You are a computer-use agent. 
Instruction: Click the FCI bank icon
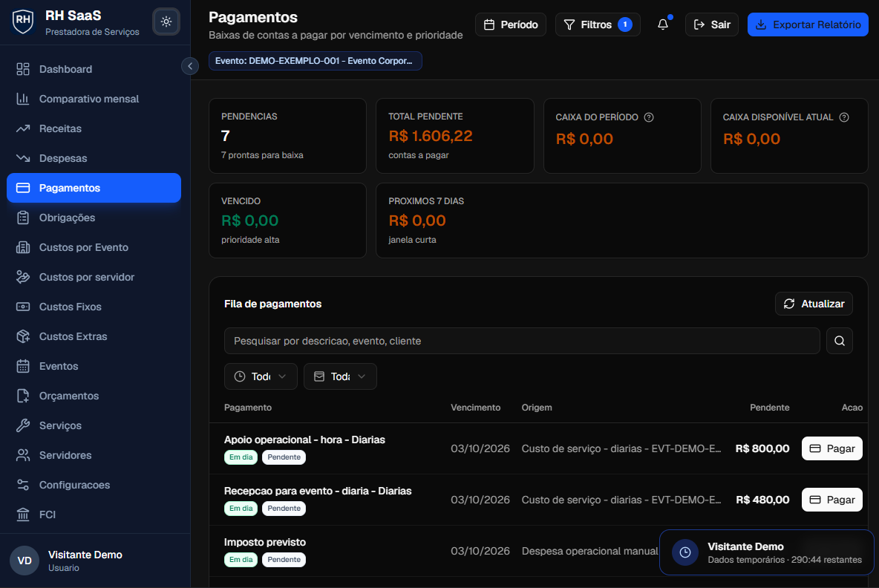coord(23,514)
